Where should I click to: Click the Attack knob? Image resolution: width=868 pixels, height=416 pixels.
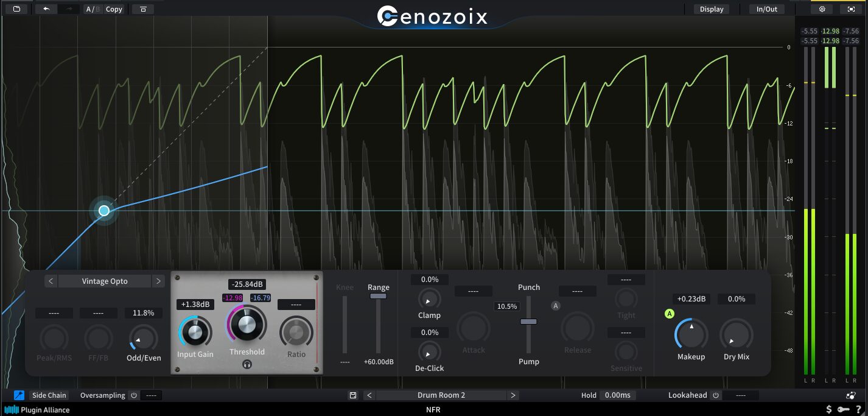pos(474,328)
